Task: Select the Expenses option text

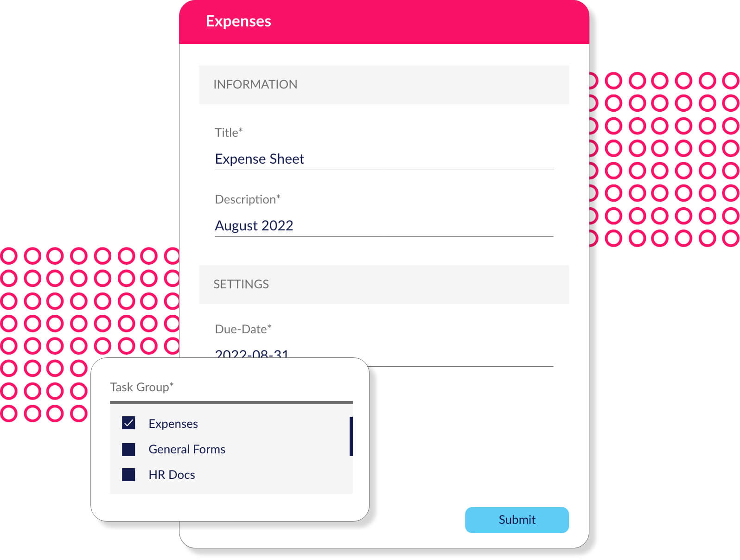Action: (173, 424)
